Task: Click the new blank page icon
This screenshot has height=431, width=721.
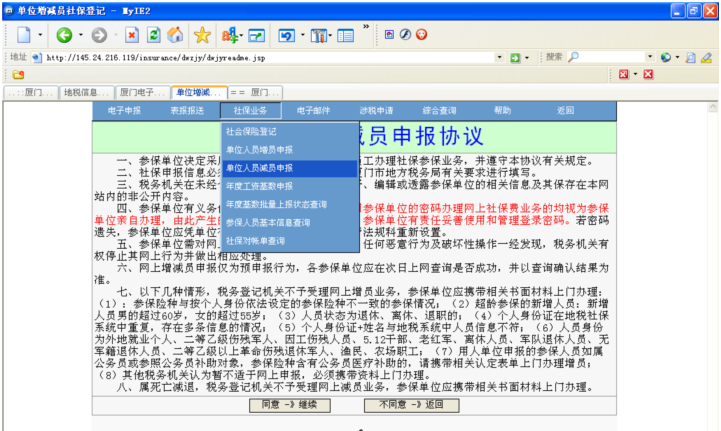Action: pyautogui.click(x=24, y=35)
